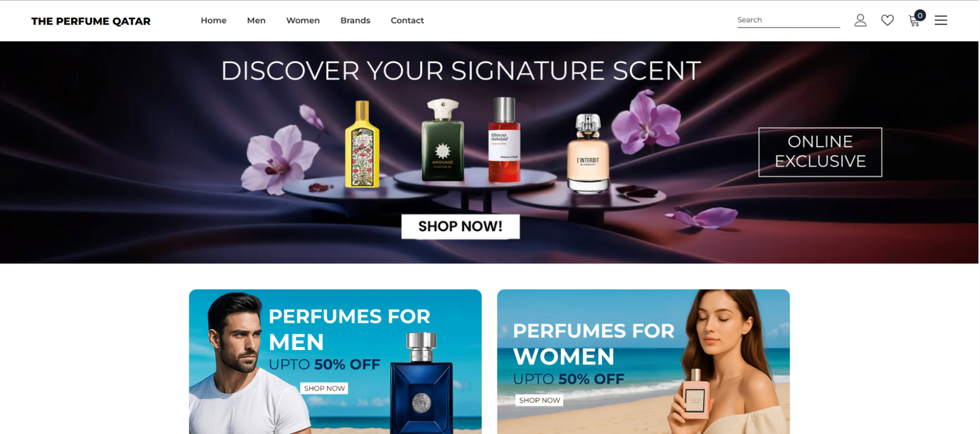980x434 pixels.
Task: Open the Brands menu item
Action: [x=355, y=20]
